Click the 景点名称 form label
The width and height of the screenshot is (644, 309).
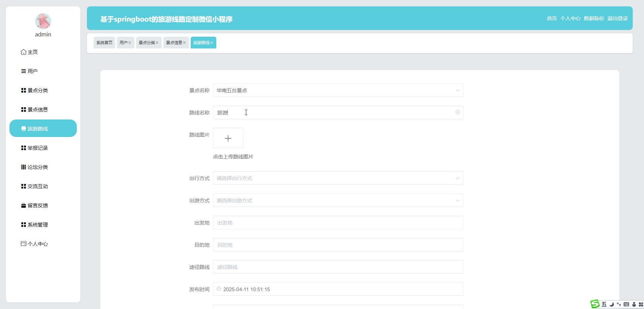point(199,90)
